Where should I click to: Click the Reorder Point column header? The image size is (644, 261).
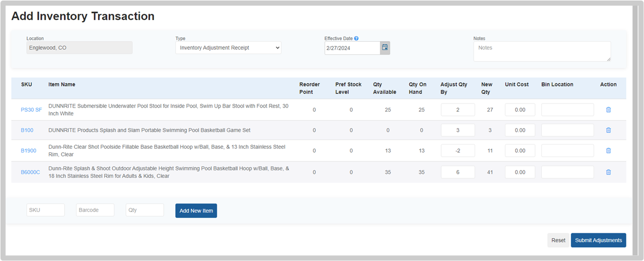(x=310, y=88)
